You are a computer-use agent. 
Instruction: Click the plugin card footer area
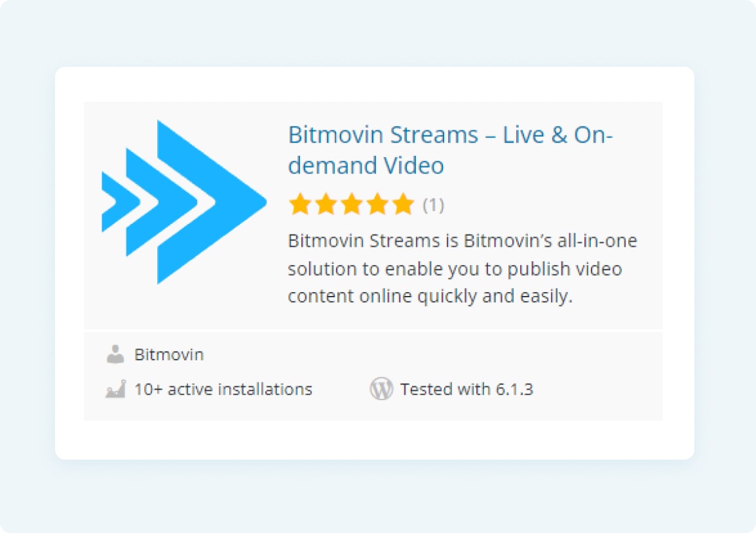[373, 377]
